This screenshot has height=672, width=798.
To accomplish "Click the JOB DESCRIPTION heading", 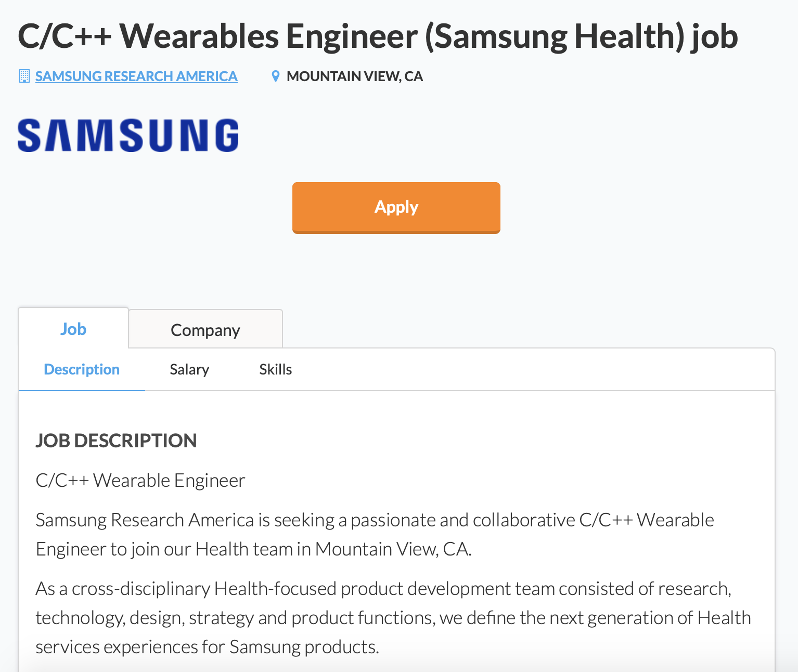I will tap(116, 441).
